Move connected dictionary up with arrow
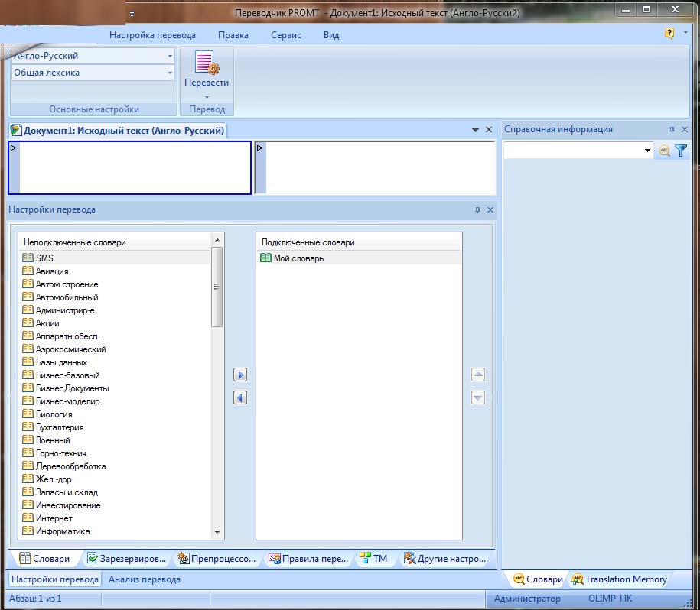 [x=478, y=375]
